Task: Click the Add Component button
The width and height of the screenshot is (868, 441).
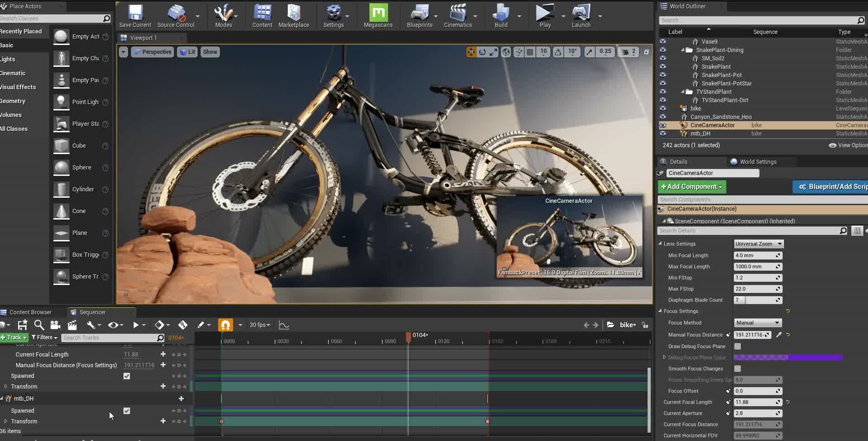Action: tap(691, 187)
